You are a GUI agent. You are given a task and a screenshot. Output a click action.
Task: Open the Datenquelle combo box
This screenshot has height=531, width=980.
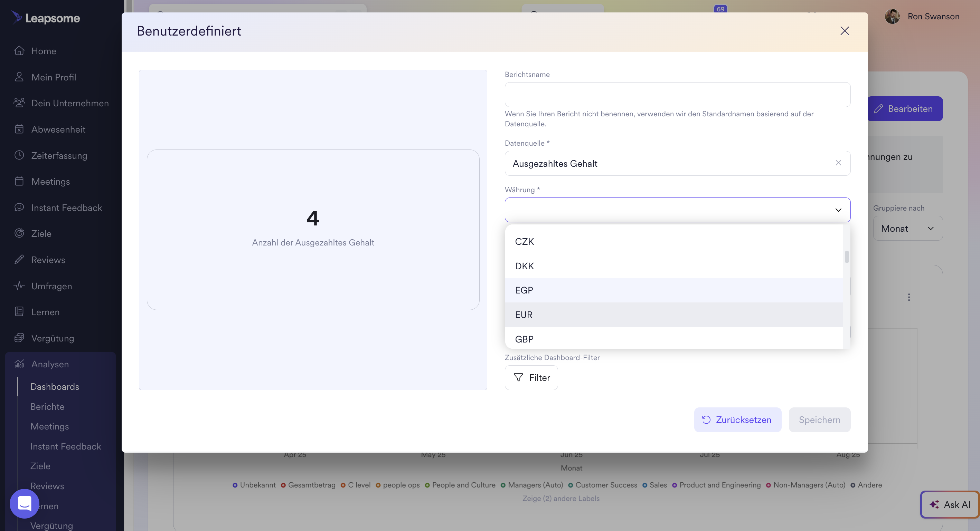[x=677, y=163]
